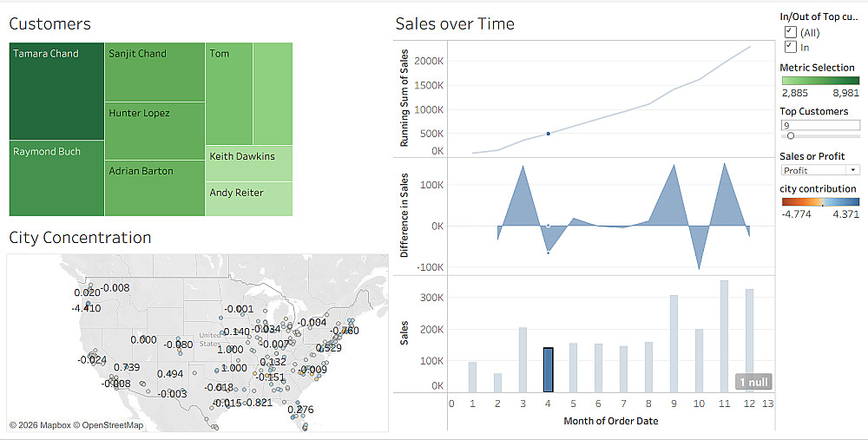Select Hunter Lopez customer tile
The width and height of the screenshot is (868, 440).
click(155, 131)
